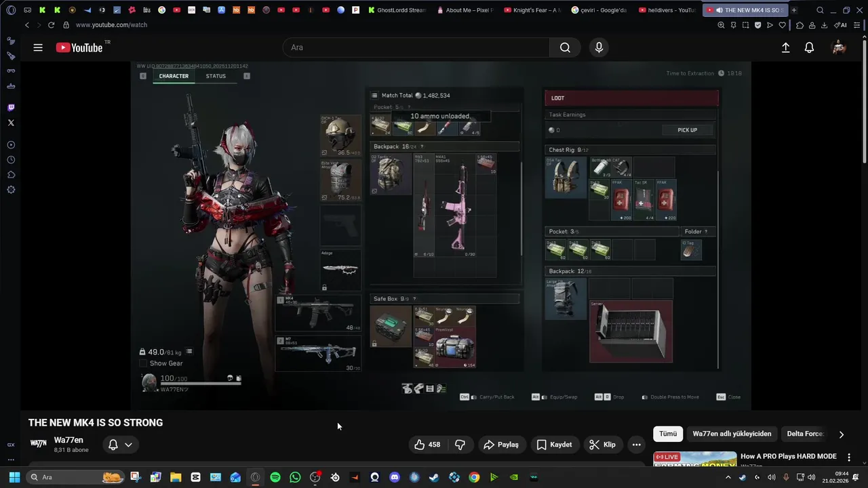Open the downloads icon in browser toolbar

(x=824, y=25)
